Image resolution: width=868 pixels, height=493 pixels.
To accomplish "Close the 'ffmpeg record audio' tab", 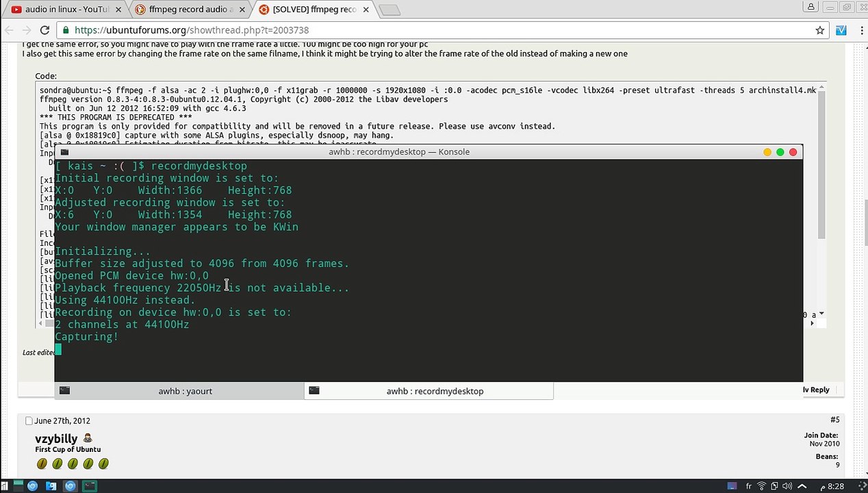I will click(x=243, y=10).
